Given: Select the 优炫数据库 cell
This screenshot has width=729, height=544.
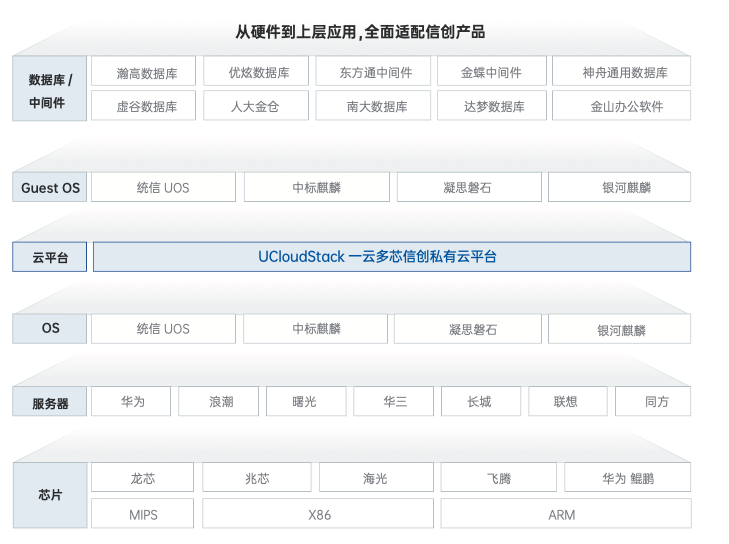Looking at the screenshot, I should pyautogui.click(x=258, y=72).
